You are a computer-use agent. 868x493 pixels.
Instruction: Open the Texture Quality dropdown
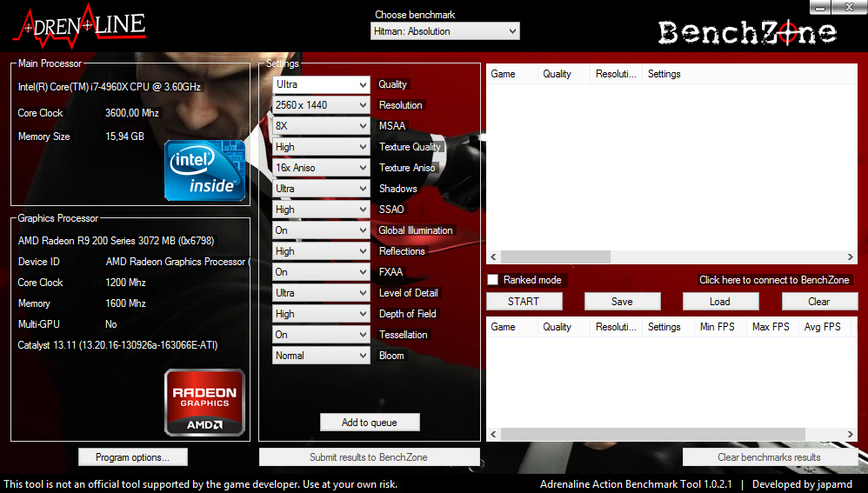tap(321, 147)
